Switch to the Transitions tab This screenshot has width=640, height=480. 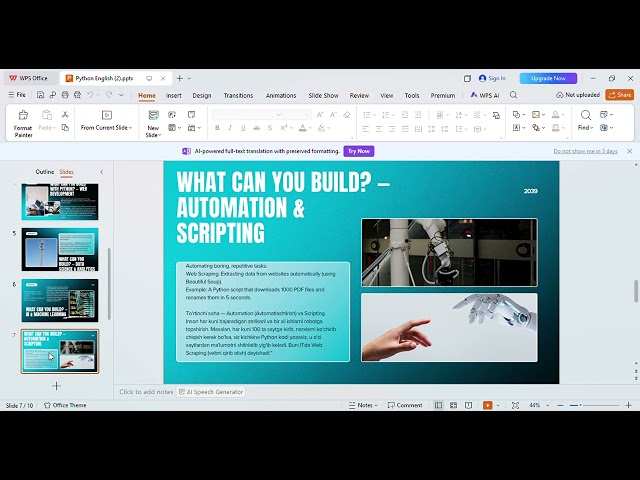238,96
